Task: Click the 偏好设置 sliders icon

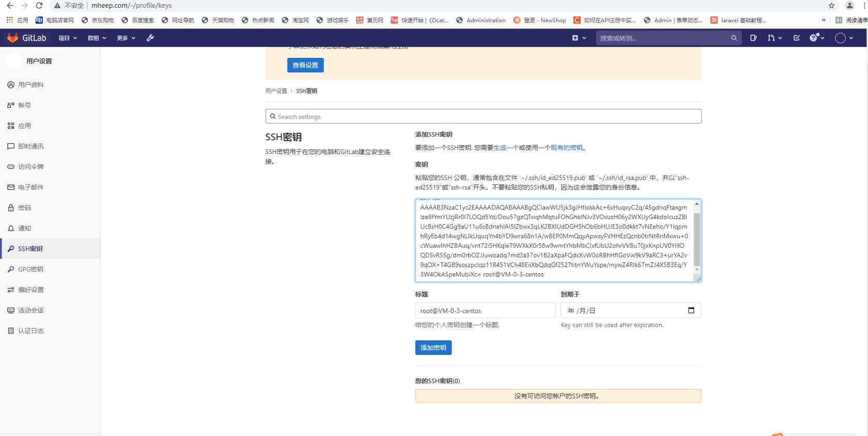Action: [11, 290]
